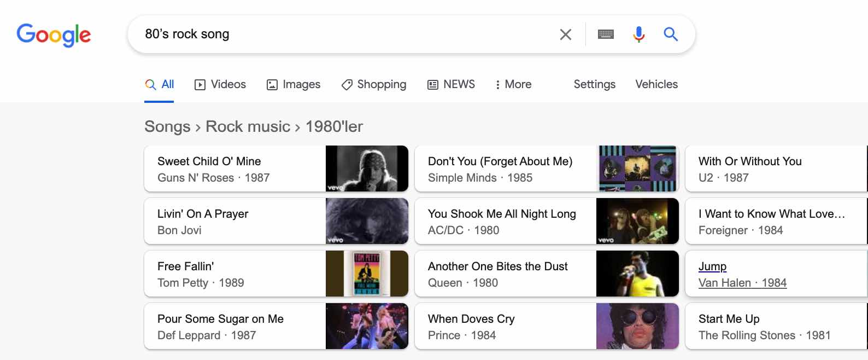Open the Start Me Up song card
Screen dimensions: 868x360
click(776, 327)
